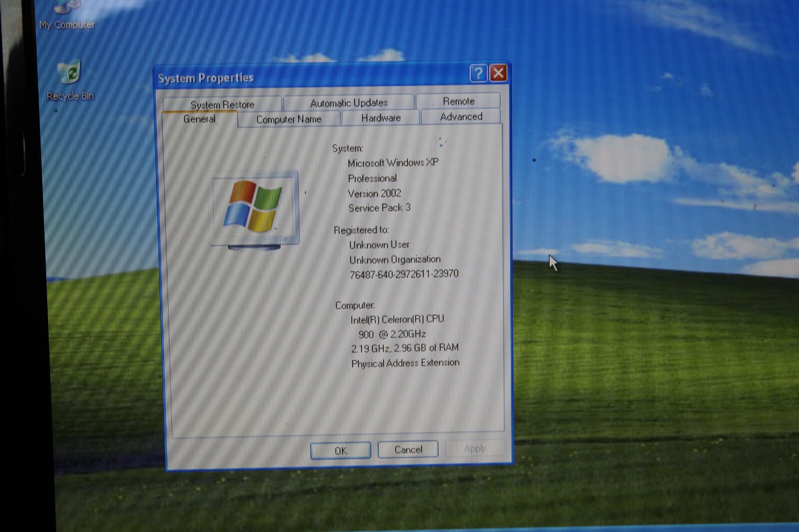Click the 'Service Pack 3' text
Image resolution: width=799 pixels, height=532 pixels.
(380, 208)
